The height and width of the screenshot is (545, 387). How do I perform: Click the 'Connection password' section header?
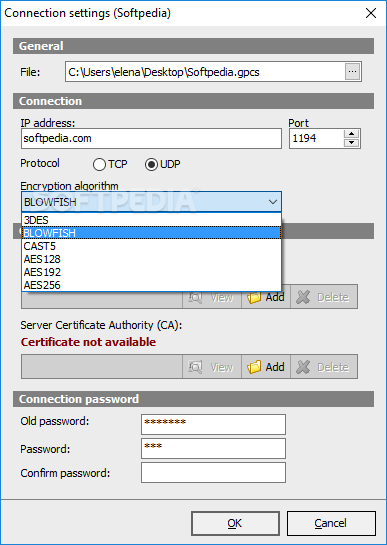click(x=193, y=399)
